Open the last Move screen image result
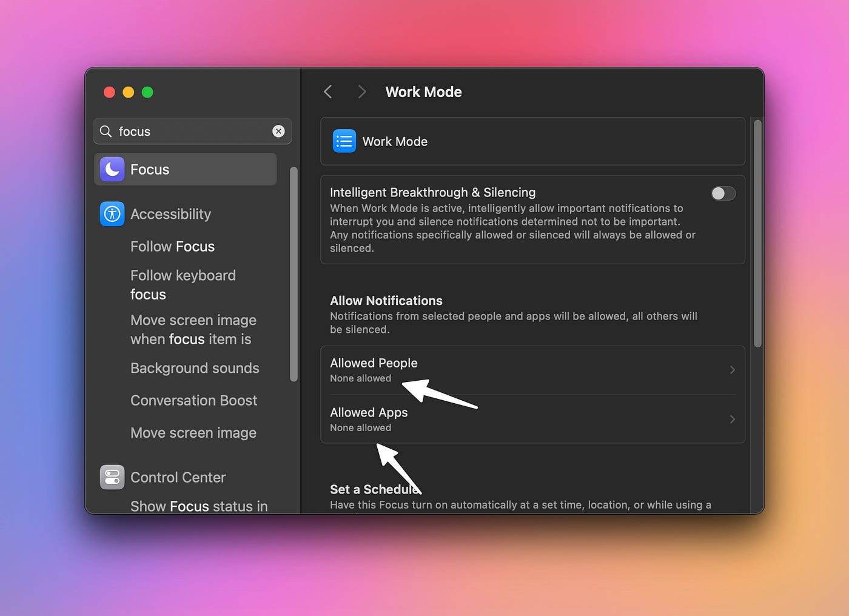Screen dimensions: 849x616 tap(193, 433)
